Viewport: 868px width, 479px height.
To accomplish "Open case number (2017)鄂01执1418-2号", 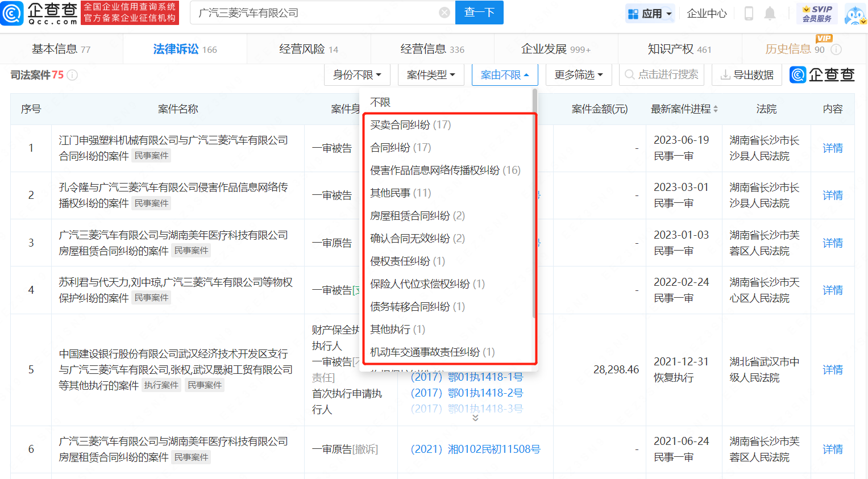I will point(467,393).
